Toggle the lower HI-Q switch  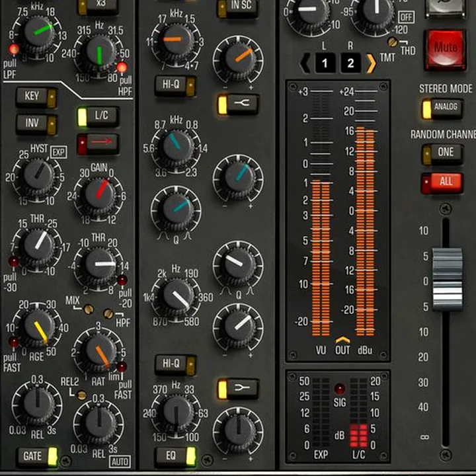tap(176, 364)
